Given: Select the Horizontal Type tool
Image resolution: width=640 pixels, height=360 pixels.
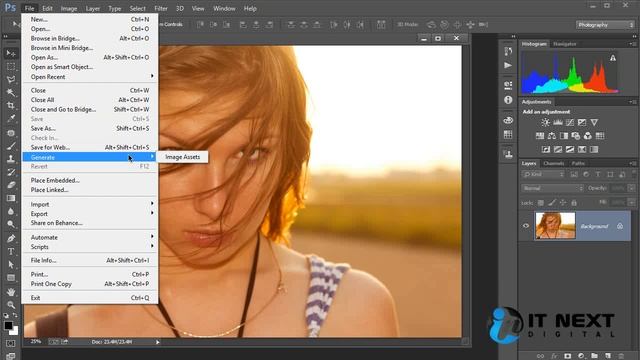Looking at the screenshot, I should point(11,251).
